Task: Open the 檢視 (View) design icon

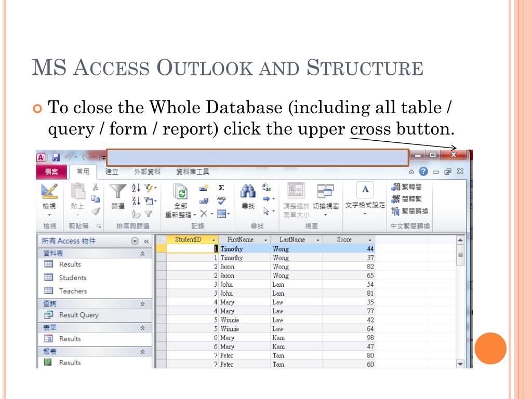Action: tap(49, 191)
